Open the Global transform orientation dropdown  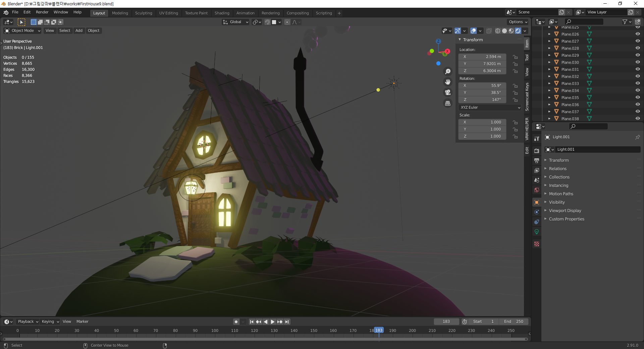pos(235,22)
